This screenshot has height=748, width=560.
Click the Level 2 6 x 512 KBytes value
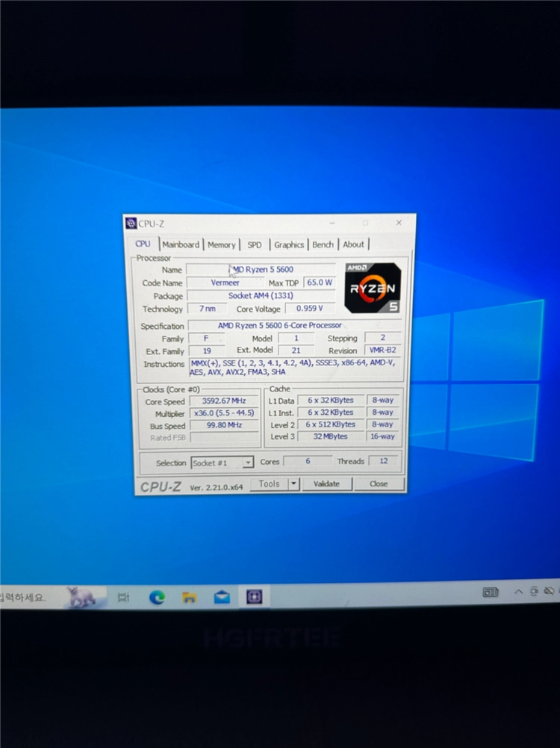(331, 424)
